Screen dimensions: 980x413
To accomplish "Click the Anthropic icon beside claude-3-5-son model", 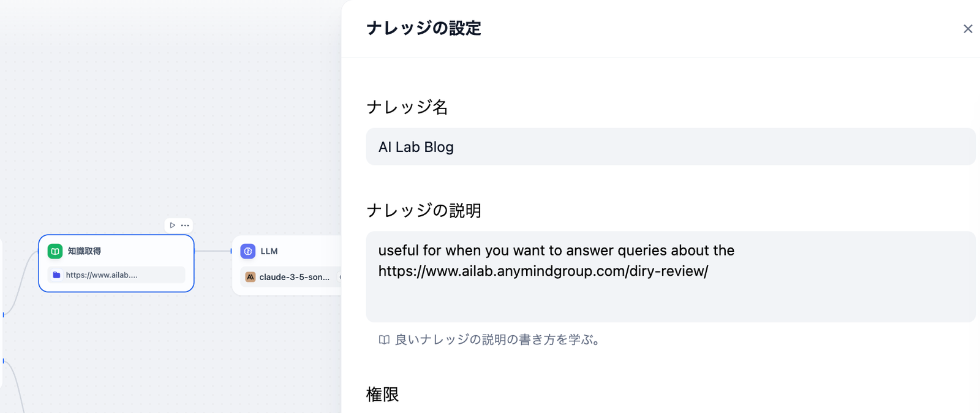I will pos(251,277).
